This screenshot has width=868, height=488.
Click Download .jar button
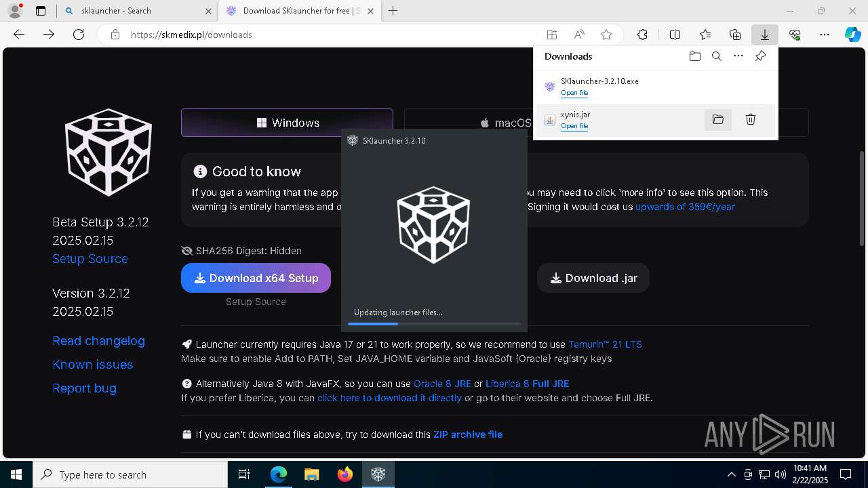(x=593, y=278)
